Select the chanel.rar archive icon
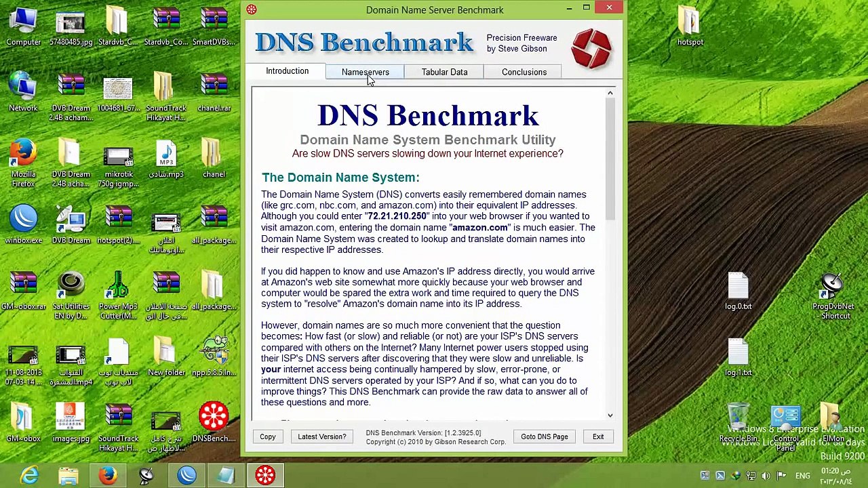The image size is (868, 488). coord(214,94)
